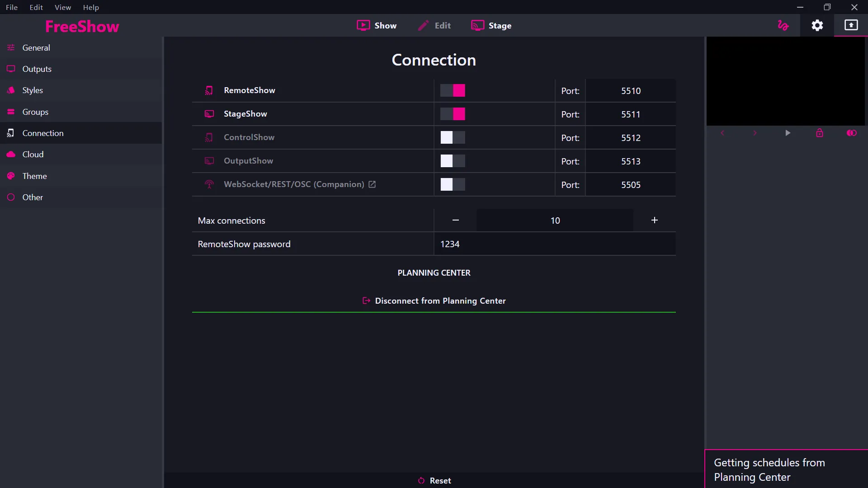Switch to the Stage tab
This screenshot has width=868, height=488.
(491, 25)
